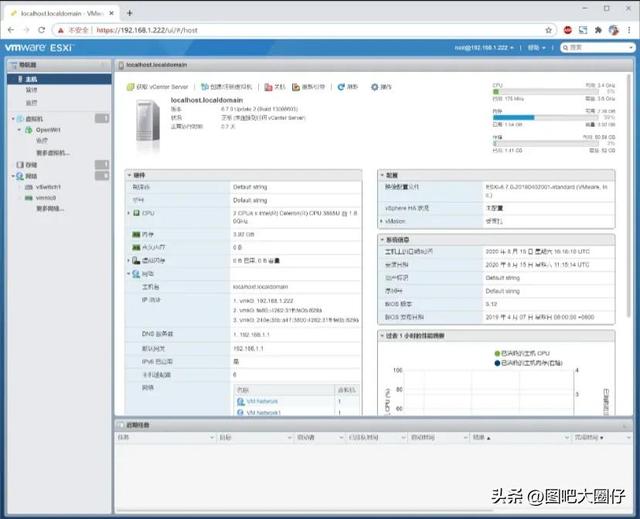The height and width of the screenshot is (519, 640).
Task: Open the Actions gear icon menu
Action: click(374, 87)
